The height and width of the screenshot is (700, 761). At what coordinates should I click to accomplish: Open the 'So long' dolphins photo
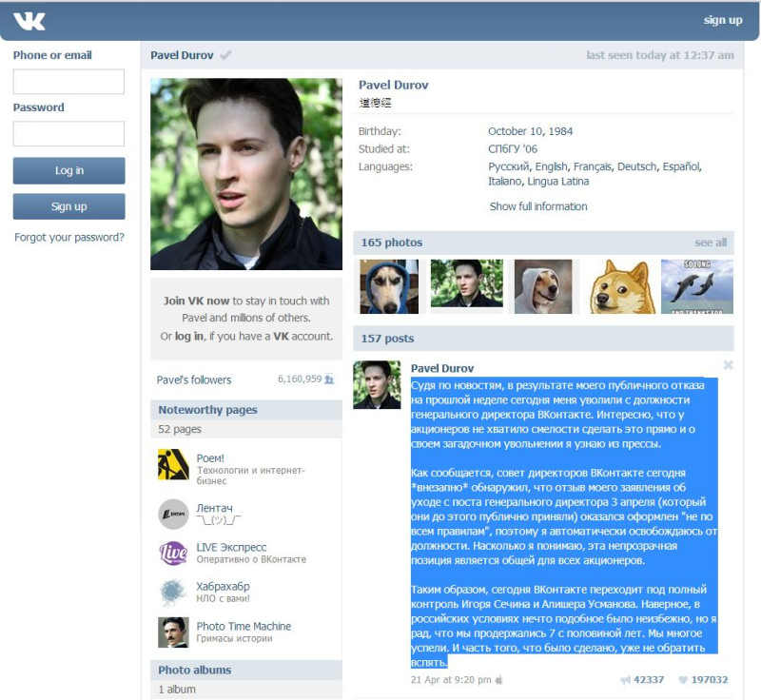[x=697, y=286]
